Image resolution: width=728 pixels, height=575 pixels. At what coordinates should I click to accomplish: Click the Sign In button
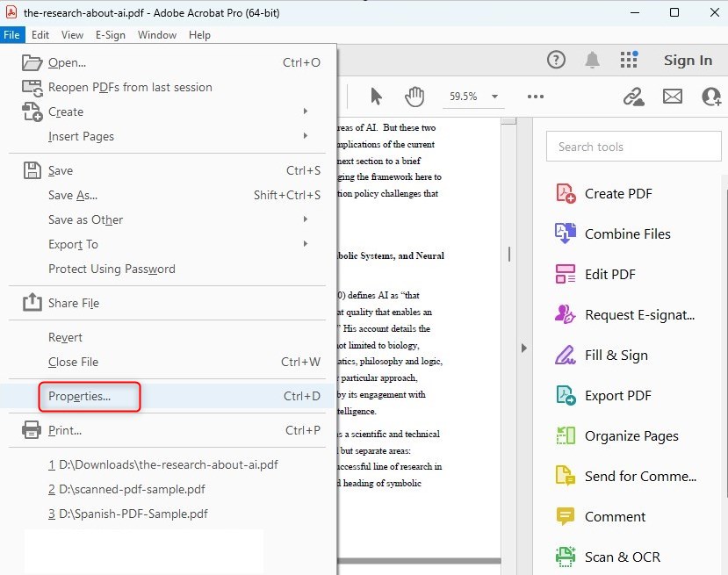pos(688,60)
